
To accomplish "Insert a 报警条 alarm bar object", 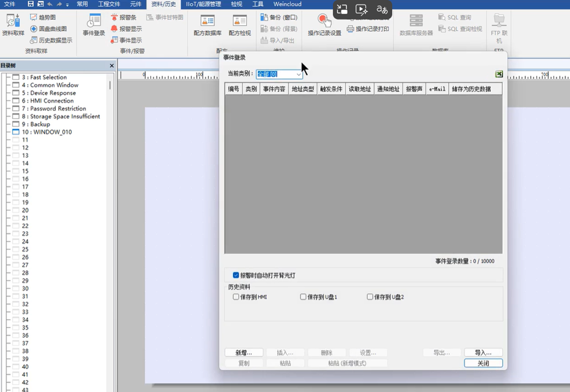I will (115, 18).
